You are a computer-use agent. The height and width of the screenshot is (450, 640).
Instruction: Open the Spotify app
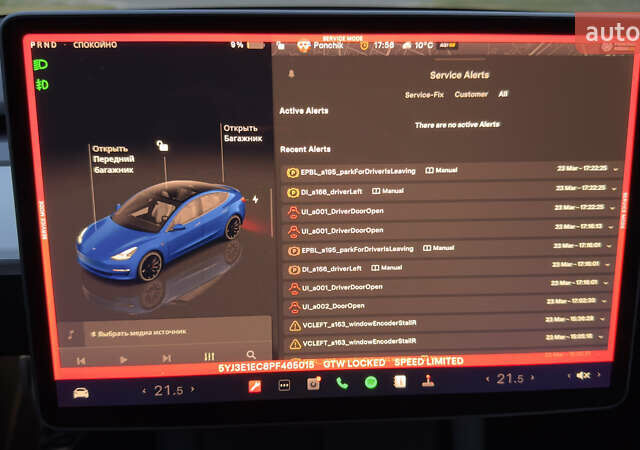371,382
